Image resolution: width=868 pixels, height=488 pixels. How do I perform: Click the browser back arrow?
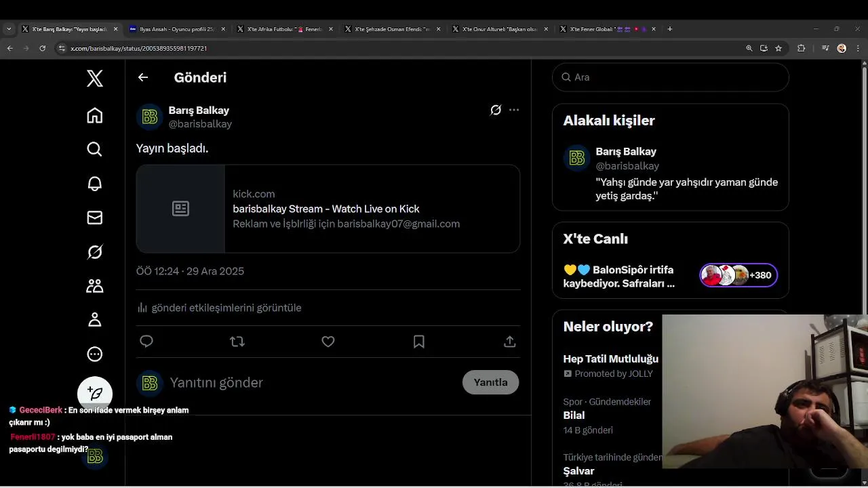click(x=9, y=48)
